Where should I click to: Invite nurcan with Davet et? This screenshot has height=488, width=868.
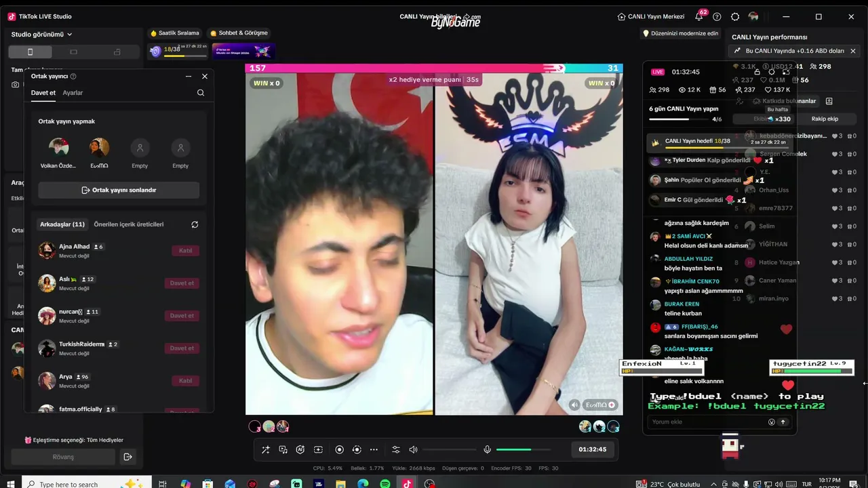[x=182, y=316]
